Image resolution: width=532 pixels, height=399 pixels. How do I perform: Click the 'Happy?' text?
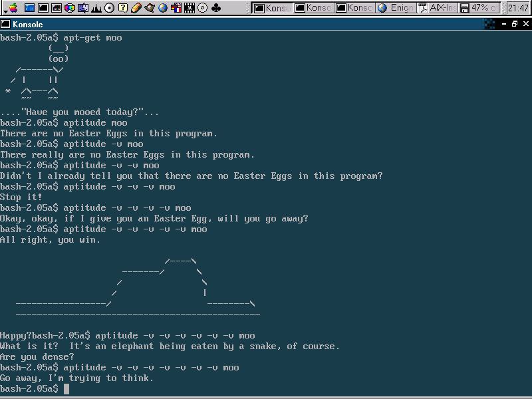[x=16, y=336]
